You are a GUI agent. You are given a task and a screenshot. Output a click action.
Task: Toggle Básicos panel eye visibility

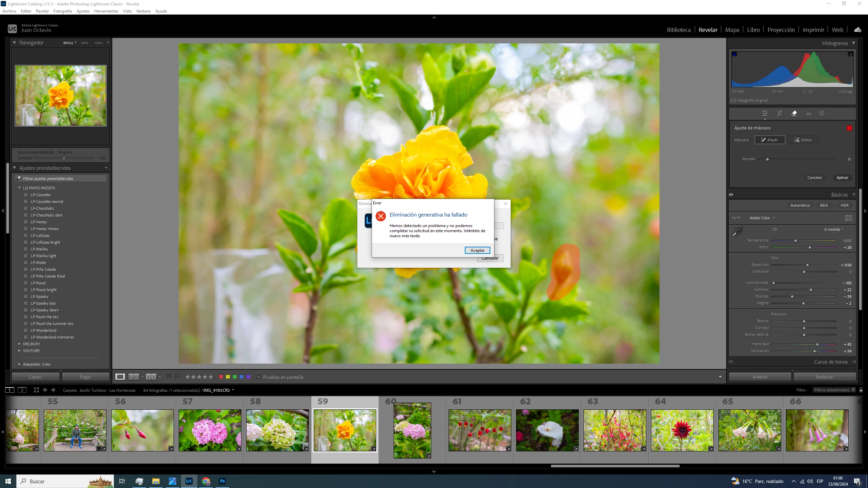tap(731, 195)
